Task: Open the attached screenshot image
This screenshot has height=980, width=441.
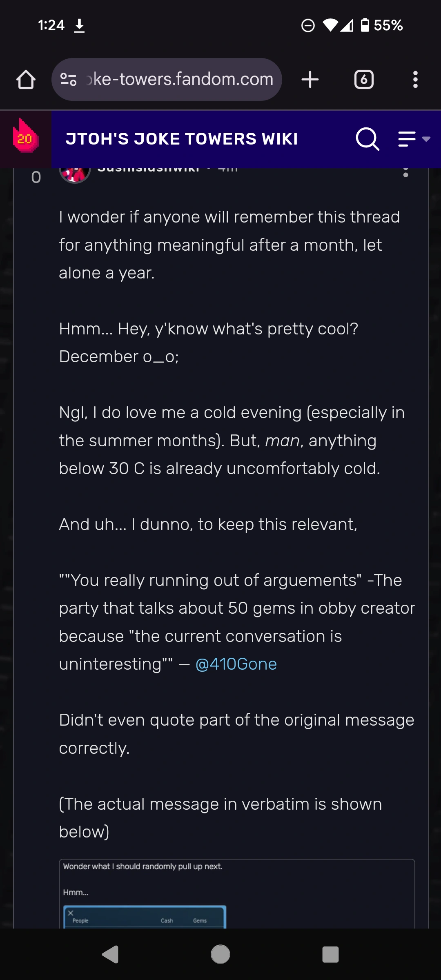Action: coord(237,894)
